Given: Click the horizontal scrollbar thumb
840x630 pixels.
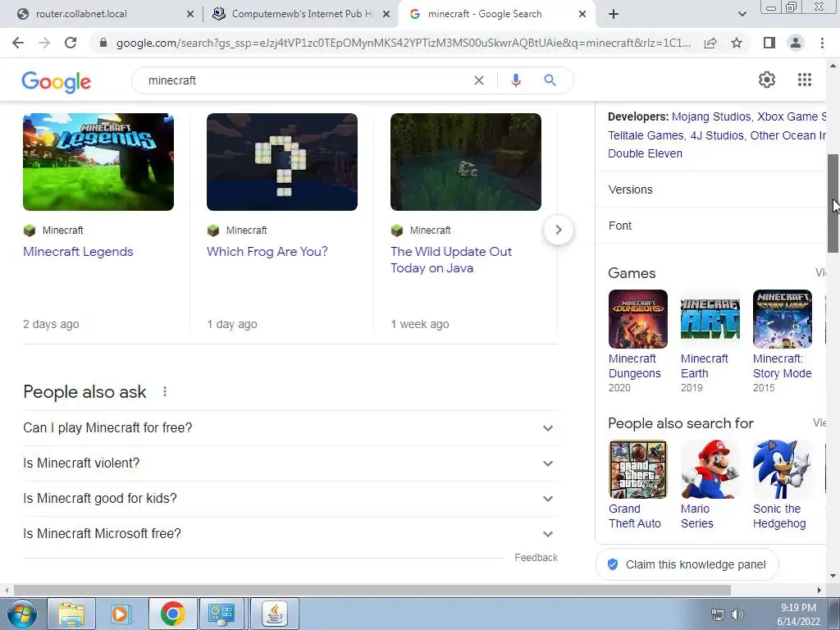Looking at the screenshot, I should pos(372,590).
